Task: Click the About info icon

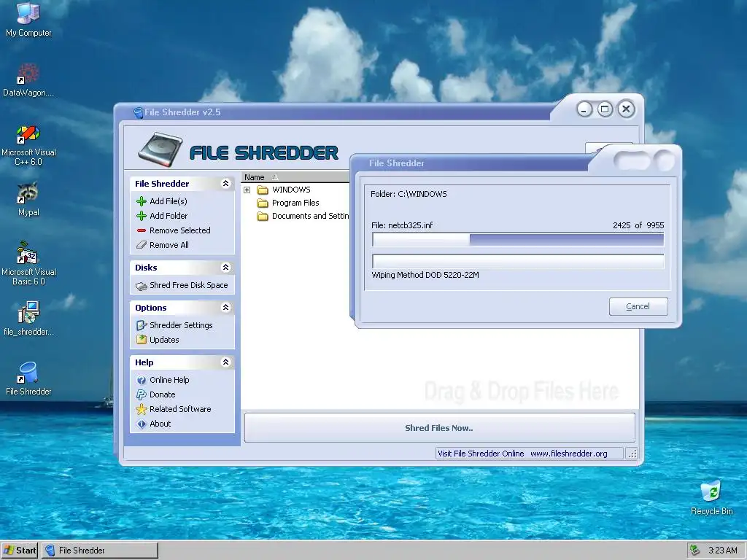Action: [142, 424]
